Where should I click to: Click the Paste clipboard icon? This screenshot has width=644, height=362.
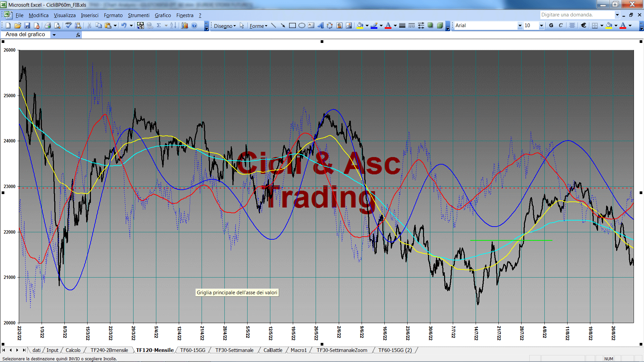coord(108,25)
